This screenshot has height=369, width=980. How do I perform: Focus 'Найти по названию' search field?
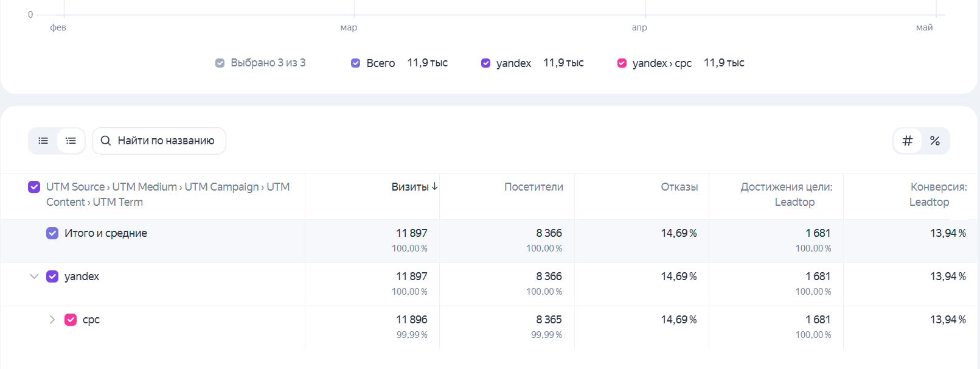[x=159, y=141]
